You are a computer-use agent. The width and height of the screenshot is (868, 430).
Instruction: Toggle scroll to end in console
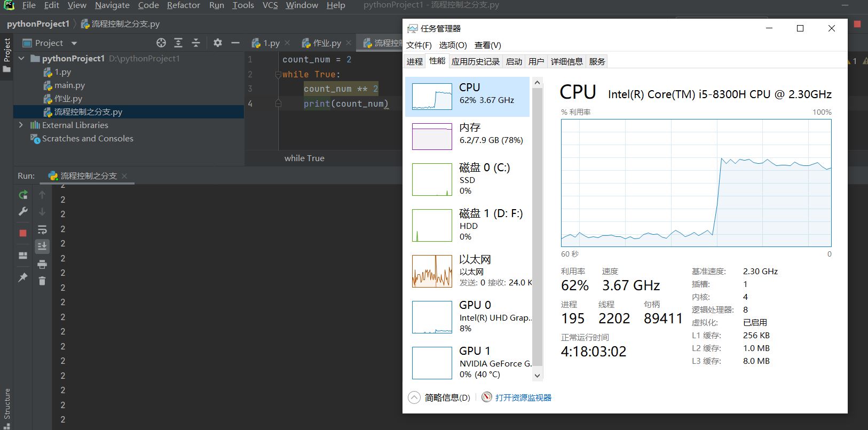[x=42, y=246]
